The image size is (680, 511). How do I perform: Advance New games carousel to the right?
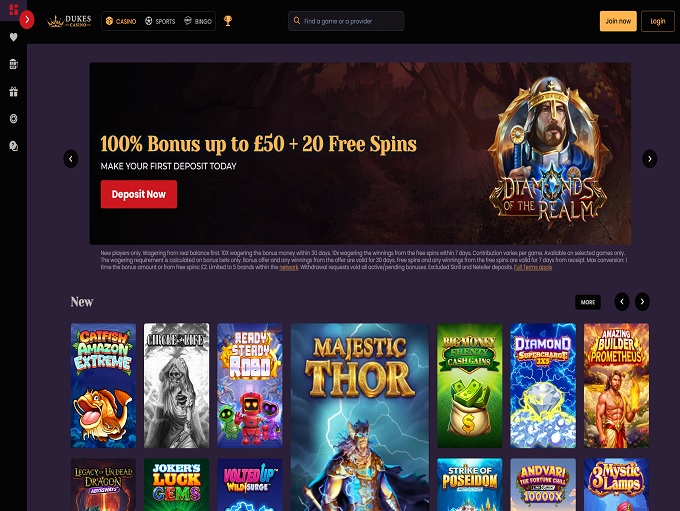(x=642, y=301)
